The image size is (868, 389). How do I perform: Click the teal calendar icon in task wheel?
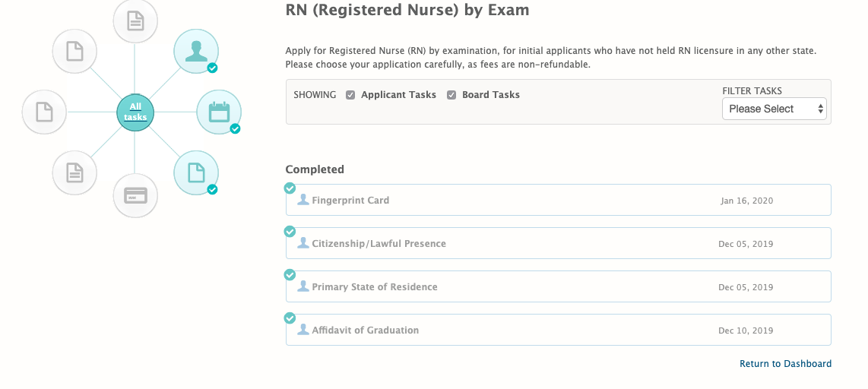tap(219, 112)
